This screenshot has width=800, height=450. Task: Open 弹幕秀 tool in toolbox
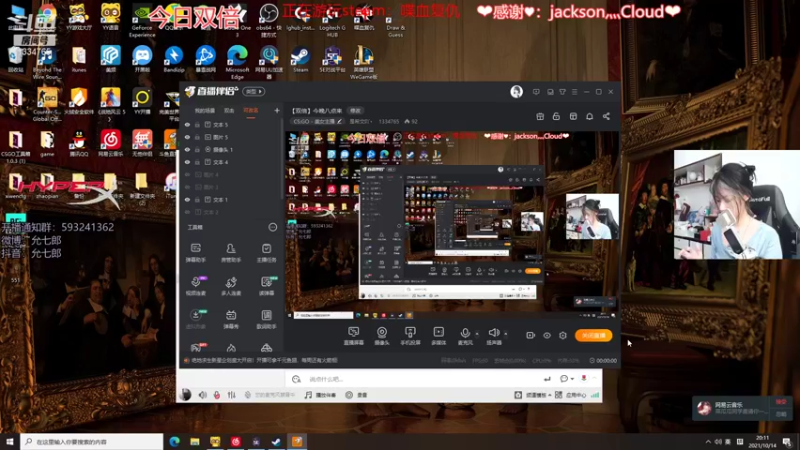tap(231, 319)
